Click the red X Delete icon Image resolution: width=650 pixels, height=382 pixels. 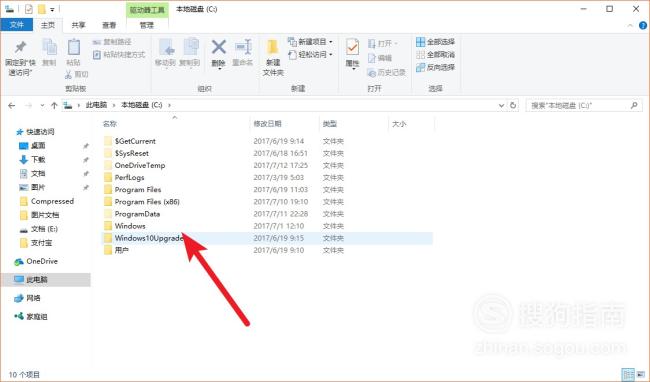click(x=218, y=47)
